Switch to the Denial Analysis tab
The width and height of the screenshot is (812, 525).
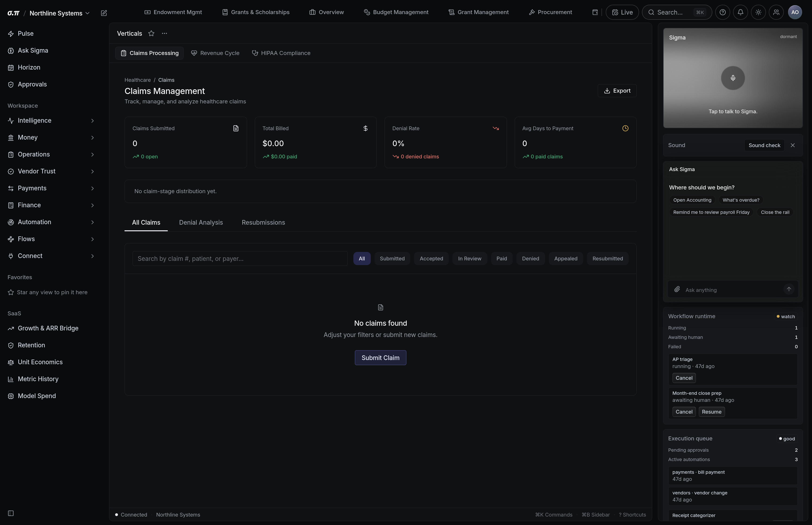[x=201, y=223]
